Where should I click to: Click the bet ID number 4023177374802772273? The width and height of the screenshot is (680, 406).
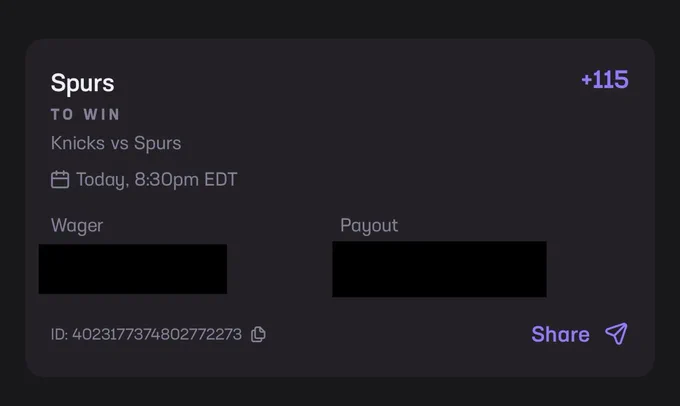pyautogui.click(x=157, y=334)
